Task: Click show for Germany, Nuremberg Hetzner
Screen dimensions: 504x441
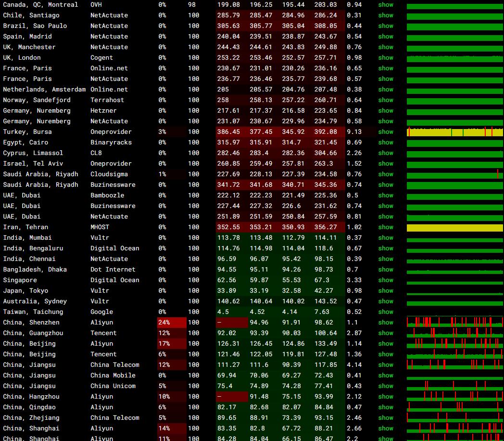Action: [385, 111]
